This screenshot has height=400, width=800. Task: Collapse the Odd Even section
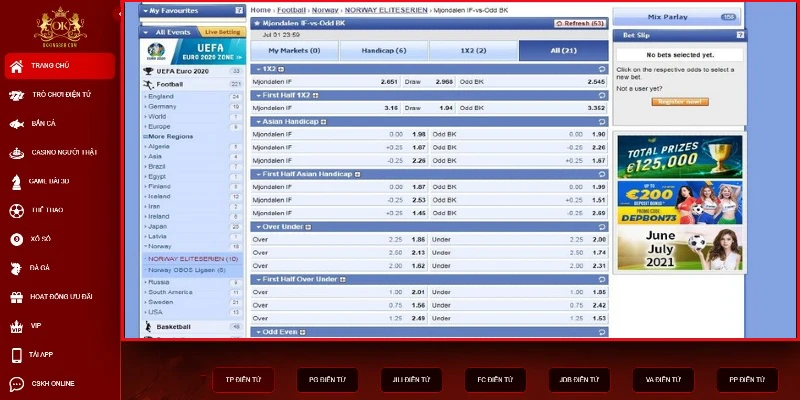[x=258, y=332]
